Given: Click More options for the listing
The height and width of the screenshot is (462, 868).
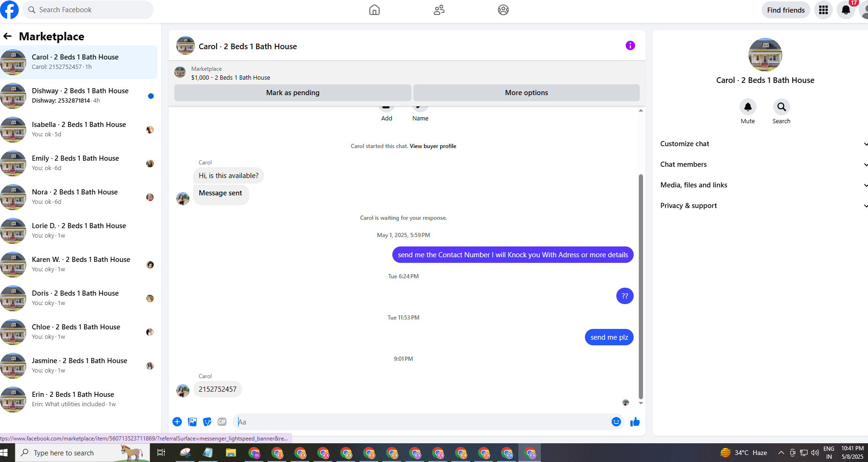Looking at the screenshot, I should point(526,93).
